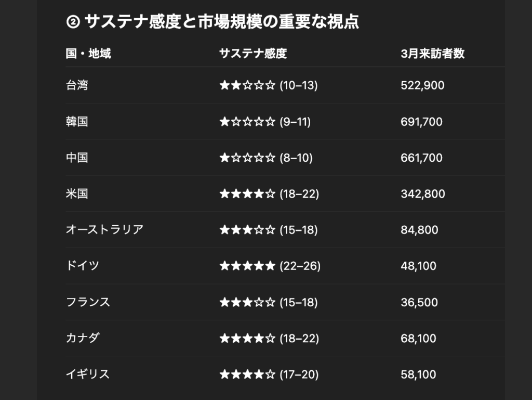
Task: Select visitor count 342,800
Action: [x=423, y=193]
